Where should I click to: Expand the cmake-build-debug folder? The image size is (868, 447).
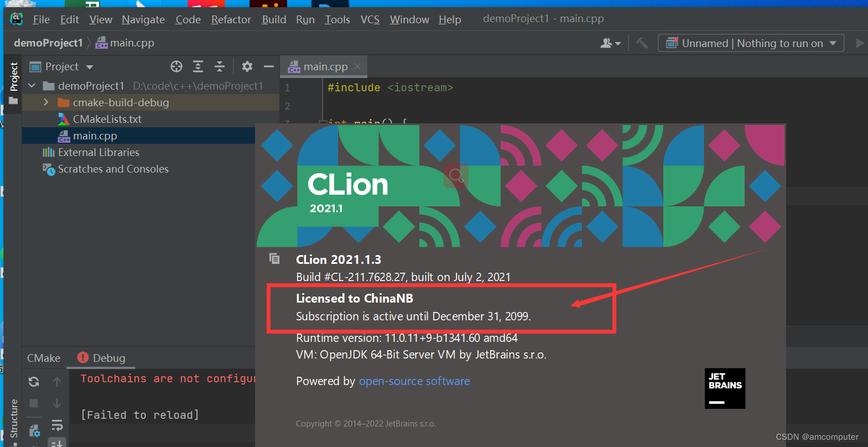[46, 102]
